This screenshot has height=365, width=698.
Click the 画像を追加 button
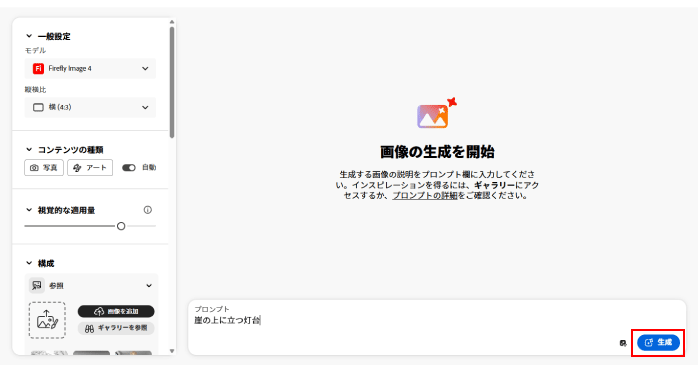[x=116, y=311]
